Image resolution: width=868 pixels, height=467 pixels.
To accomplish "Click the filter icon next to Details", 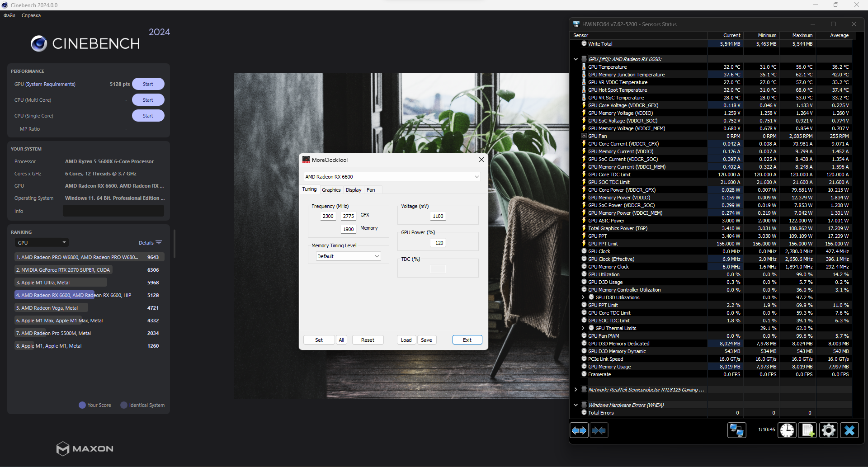I will point(159,243).
